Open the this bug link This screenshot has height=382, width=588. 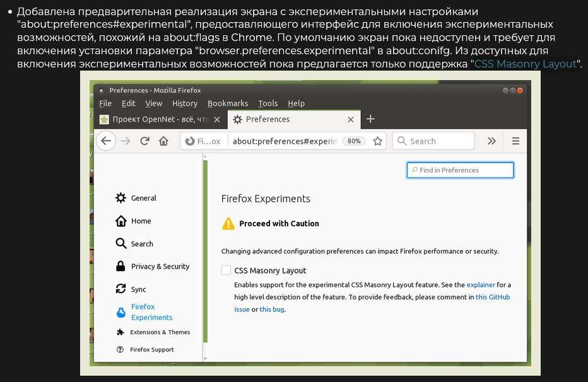click(x=272, y=310)
